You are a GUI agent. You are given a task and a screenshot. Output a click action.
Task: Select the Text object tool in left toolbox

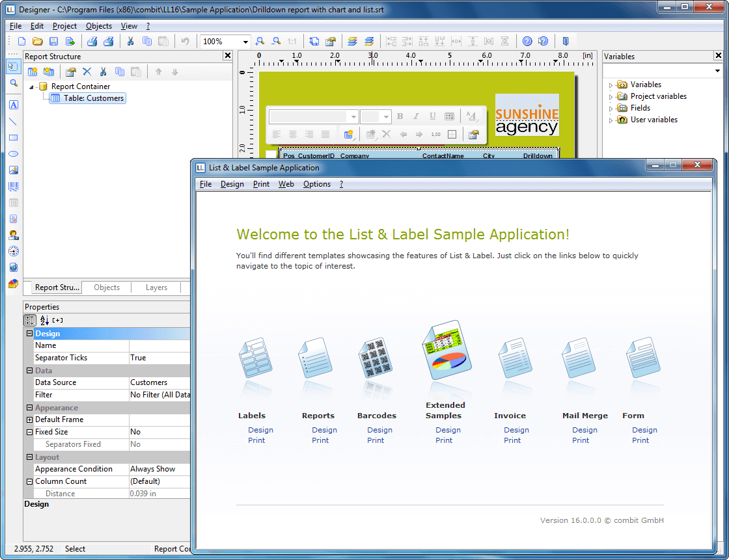coord(14,105)
